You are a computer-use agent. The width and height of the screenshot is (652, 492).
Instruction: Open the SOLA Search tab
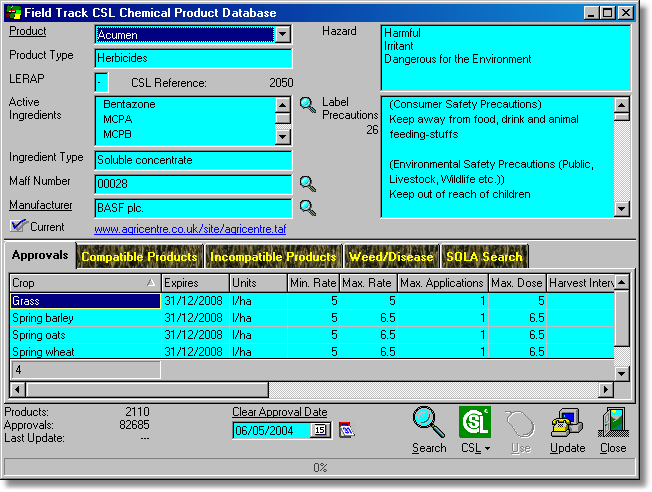(484, 257)
